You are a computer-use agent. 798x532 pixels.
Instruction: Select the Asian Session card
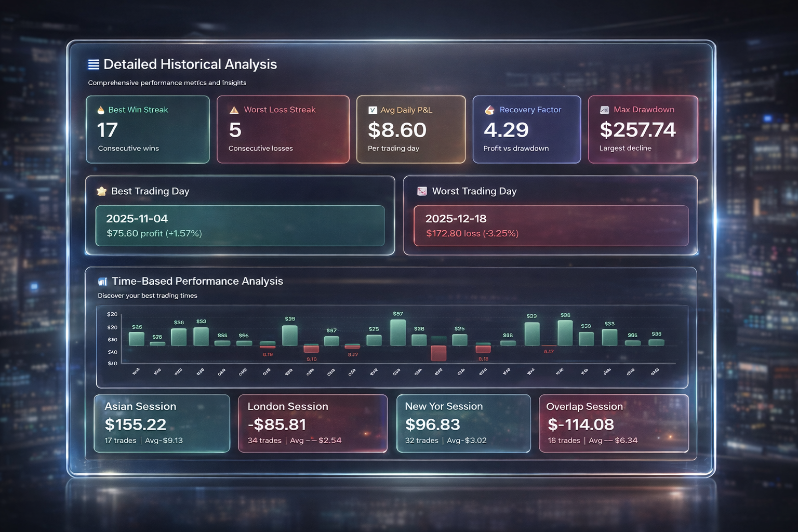coord(162,423)
